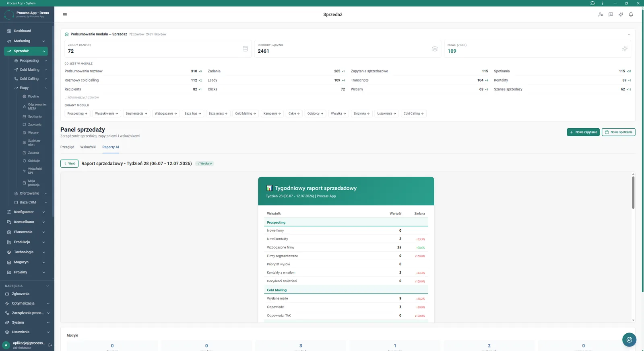The width and height of the screenshot is (644, 351).
Task: Collapse the Etapy submenu
Action: click(46, 88)
